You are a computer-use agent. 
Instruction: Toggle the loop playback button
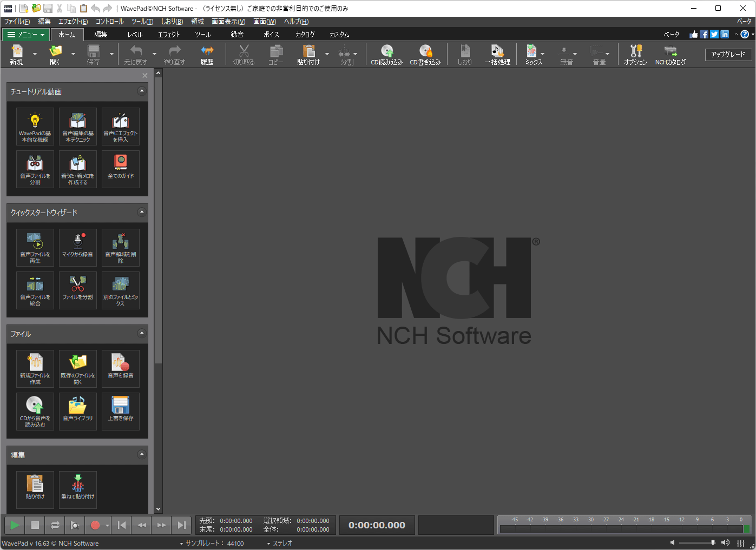(x=55, y=525)
